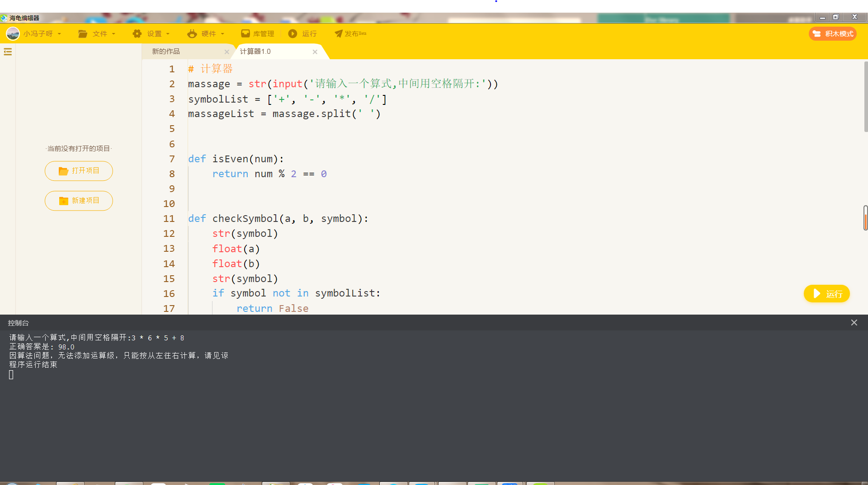Click the 'float(a)' code line
Viewport: 868px width, 485px height.
coord(236,249)
